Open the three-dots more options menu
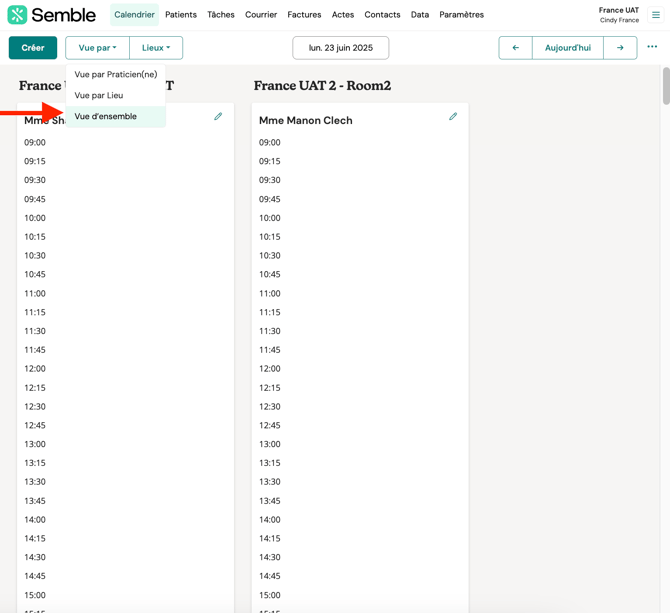The width and height of the screenshot is (670, 613). pyautogui.click(x=652, y=47)
